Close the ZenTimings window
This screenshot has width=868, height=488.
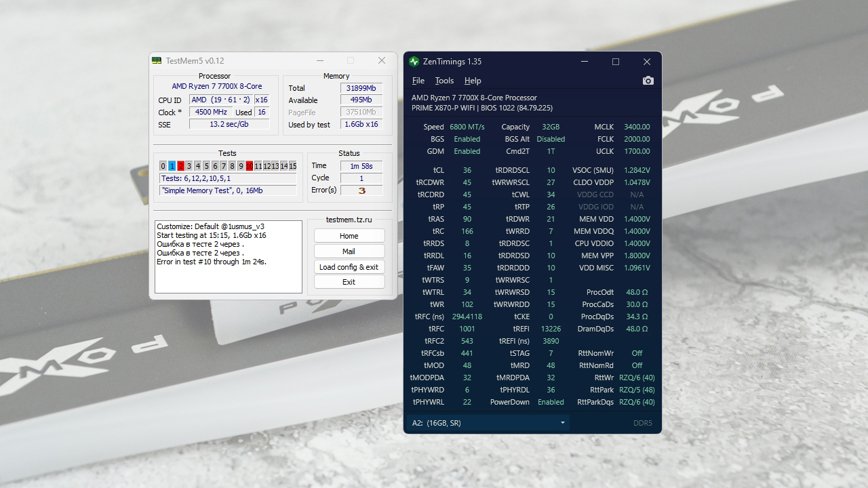646,62
